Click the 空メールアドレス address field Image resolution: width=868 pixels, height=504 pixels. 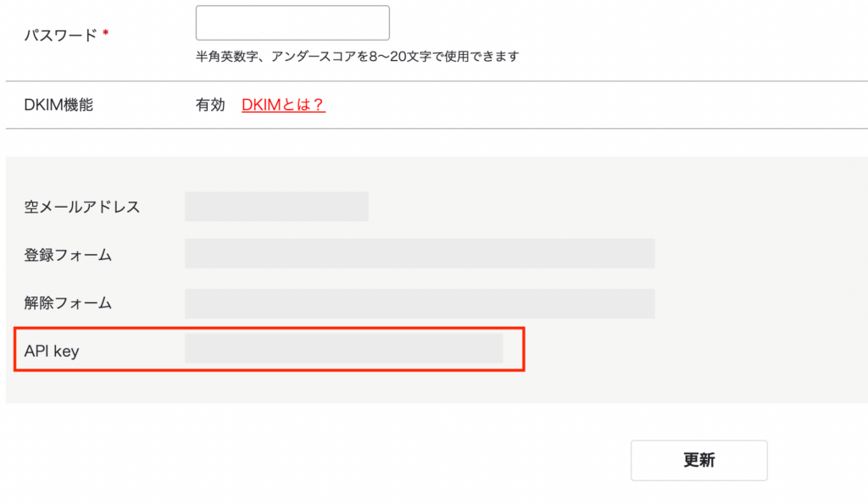pyautogui.click(x=276, y=206)
